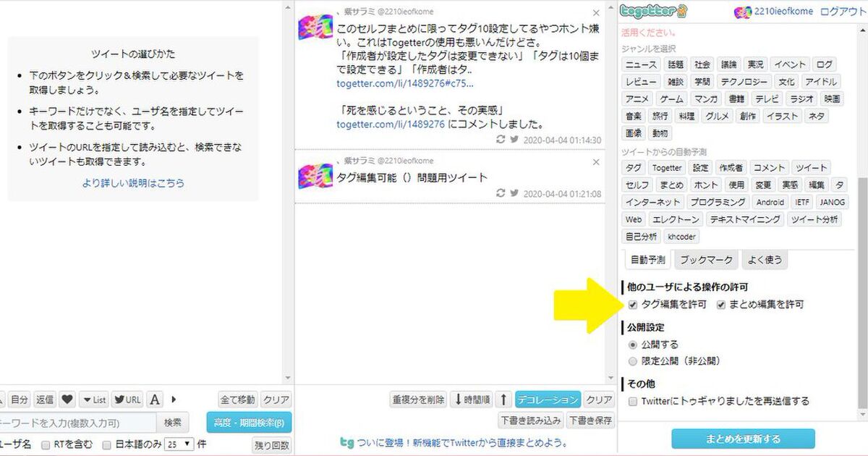Click 下書き保存 to save draft
This screenshot has height=456, width=868.
(x=590, y=420)
